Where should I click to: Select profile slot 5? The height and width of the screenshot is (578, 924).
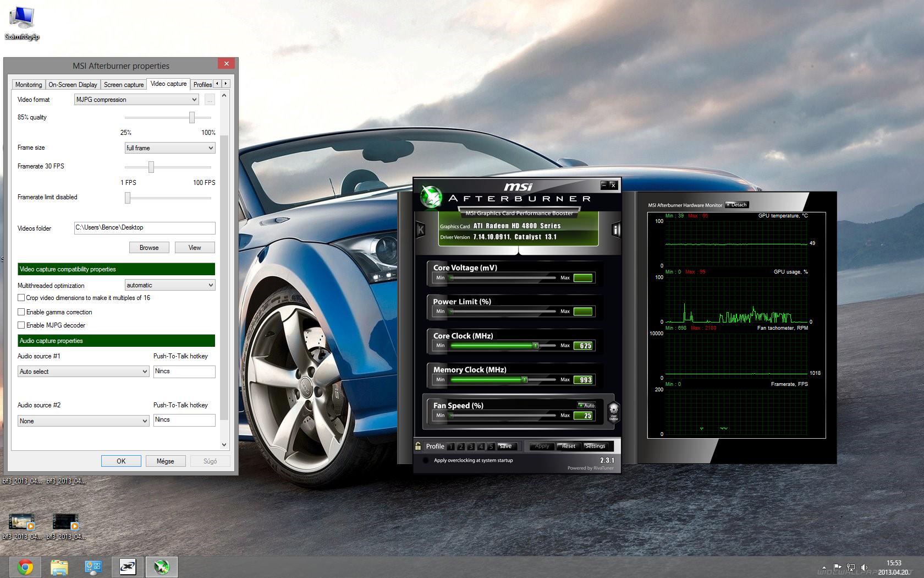(x=491, y=446)
